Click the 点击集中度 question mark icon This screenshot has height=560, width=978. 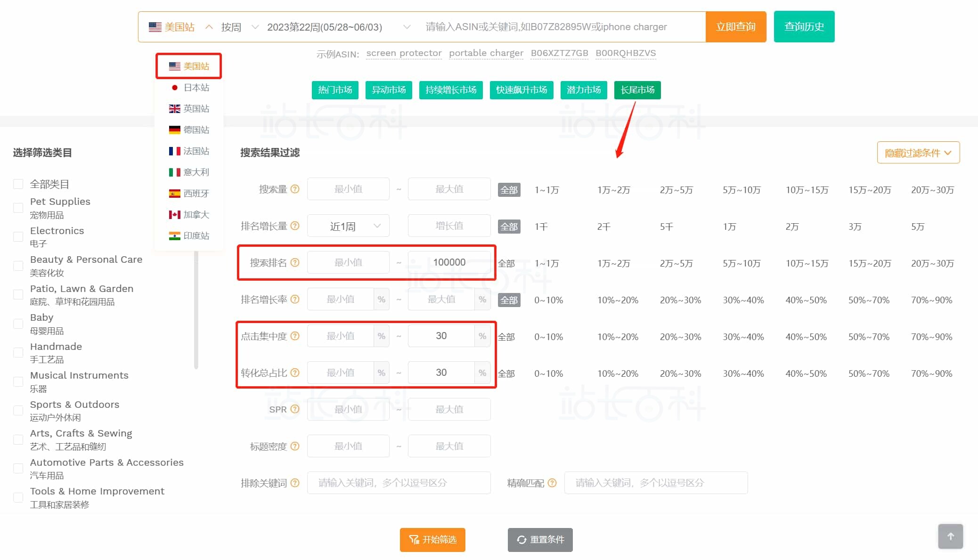click(295, 336)
